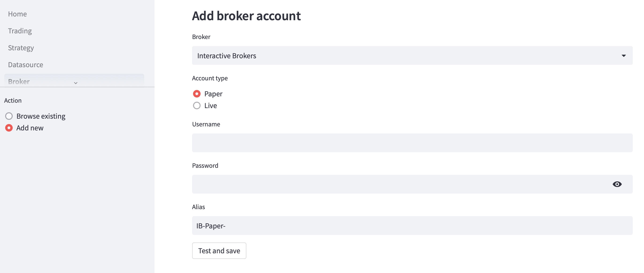
Task: Collapse the Broker section chevron
Action: 76,83
